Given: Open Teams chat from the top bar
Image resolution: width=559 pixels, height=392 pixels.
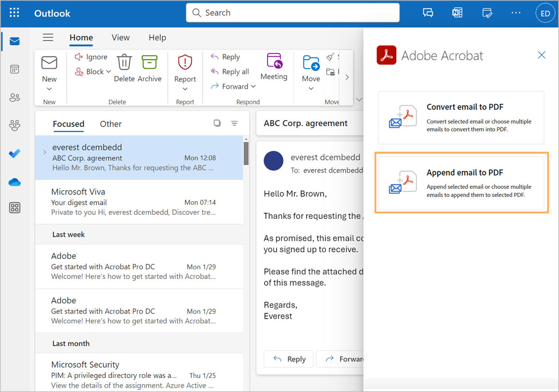Looking at the screenshot, I should pyautogui.click(x=428, y=13).
